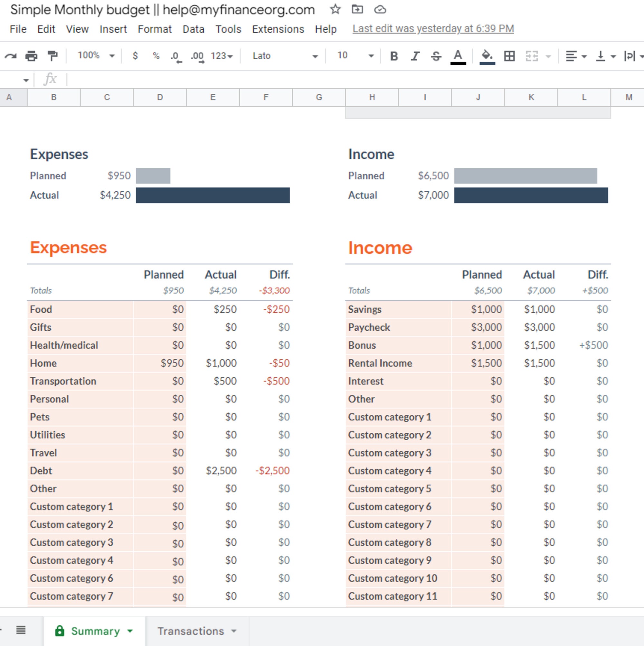
Task: Open the all sheets list icon
Action: tap(21, 630)
